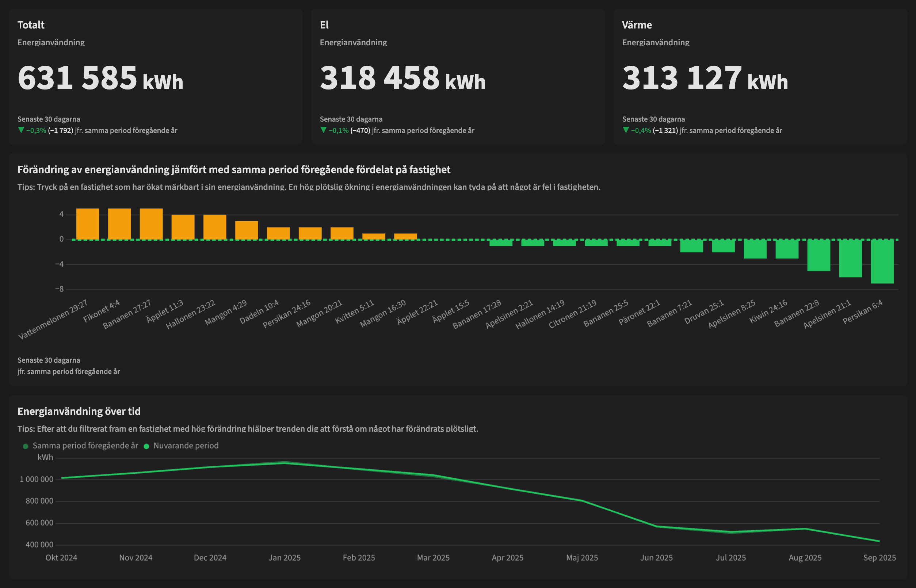Click the legend dot for Nuvarande period
The width and height of the screenshot is (916, 588).
[x=146, y=445]
